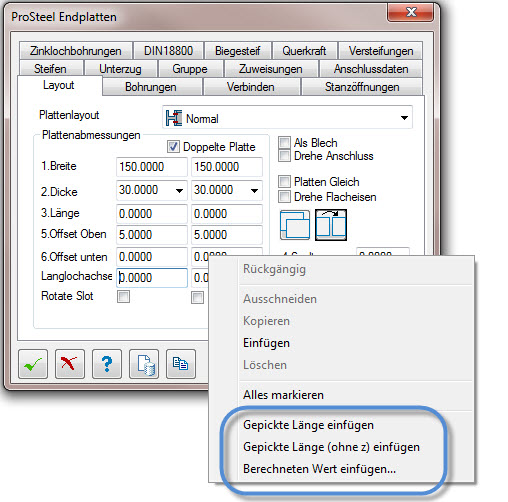Click the copy properties icon button
The width and height of the screenshot is (508, 502).
[181, 364]
